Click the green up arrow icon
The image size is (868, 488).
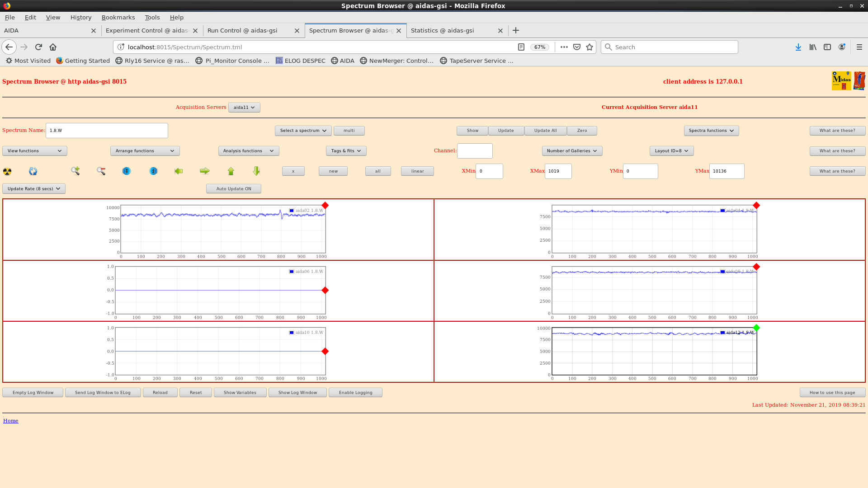click(x=231, y=171)
